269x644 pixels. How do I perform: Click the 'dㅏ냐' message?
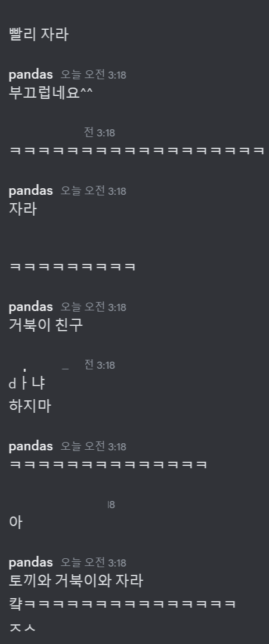click(x=27, y=384)
